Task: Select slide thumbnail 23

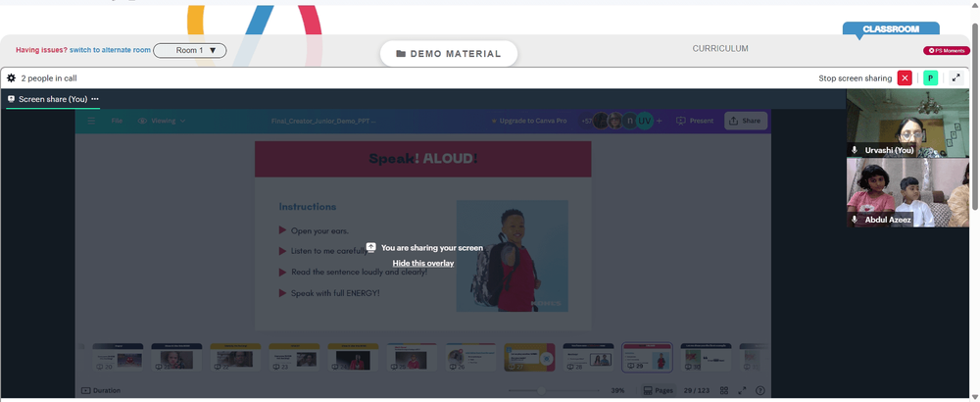Action: pos(294,357)
